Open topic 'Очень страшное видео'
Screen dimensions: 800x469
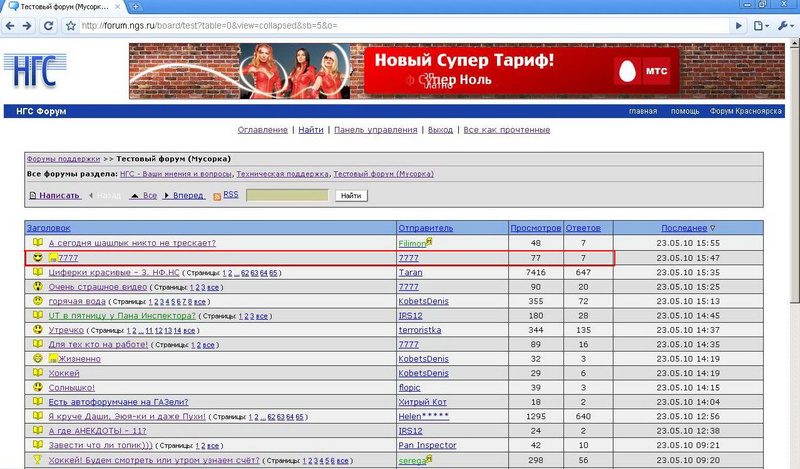92,286
